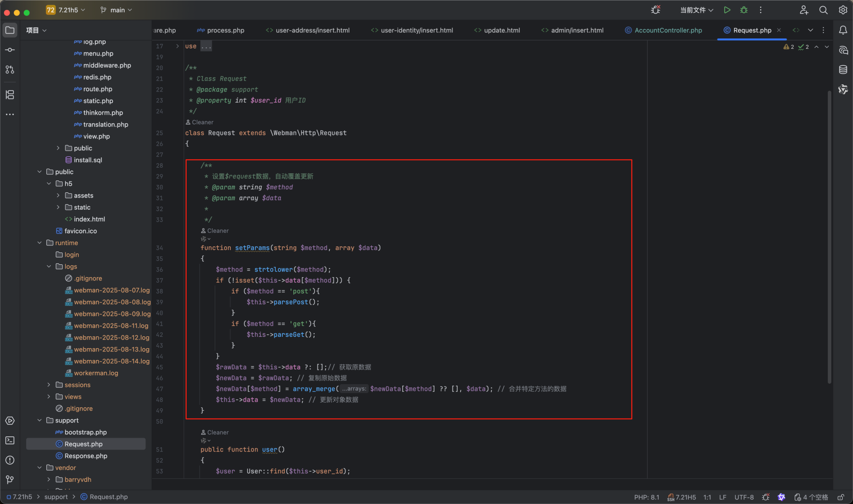Open the Commit tool window icon
Screen dimensions: 853x504
(9, 50)
